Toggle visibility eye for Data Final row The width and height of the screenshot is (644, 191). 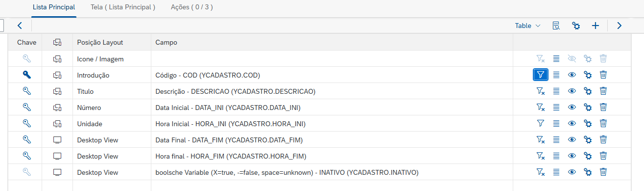point(572,140)
